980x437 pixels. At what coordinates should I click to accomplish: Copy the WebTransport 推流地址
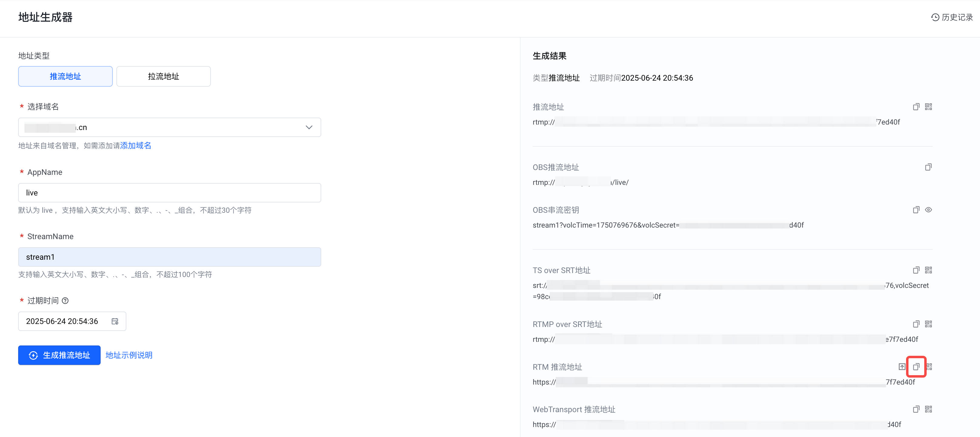(x=916, y=409)
